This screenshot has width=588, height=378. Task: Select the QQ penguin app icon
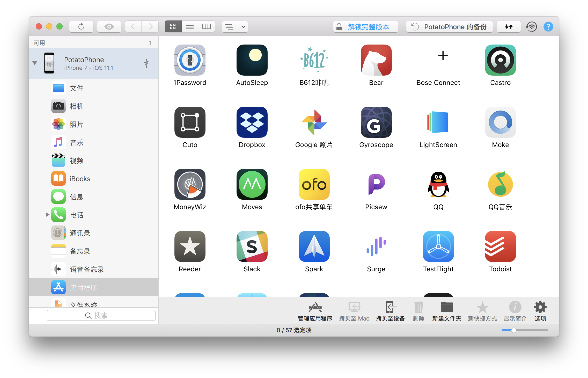pos(438,184)
